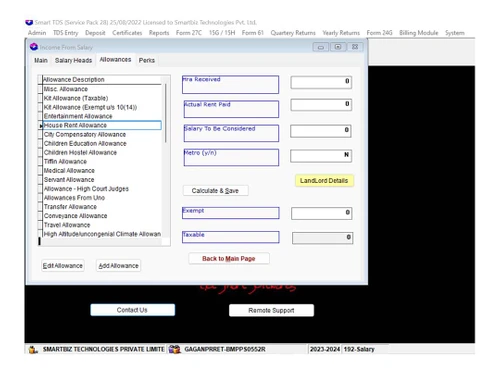Open the Admin menu
Viewport: 500px width, 375px height.
pyautogui.click(x=37, y=33)
